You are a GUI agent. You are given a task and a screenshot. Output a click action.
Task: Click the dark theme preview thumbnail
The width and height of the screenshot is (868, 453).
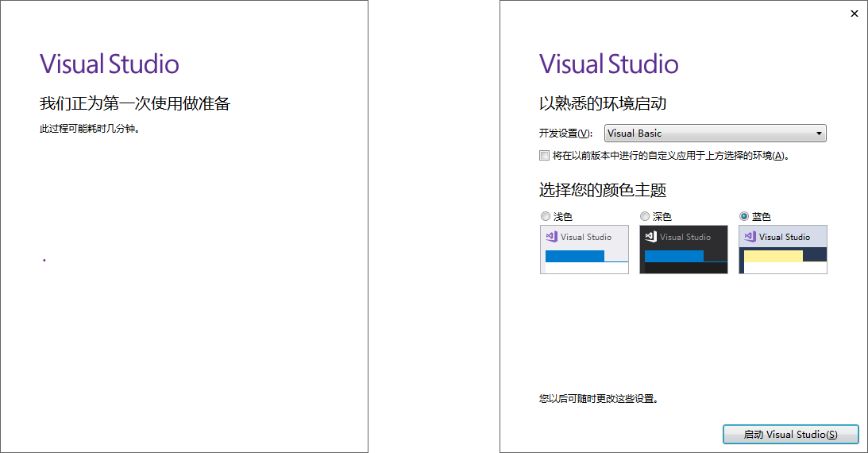click(x=684, y=250)
